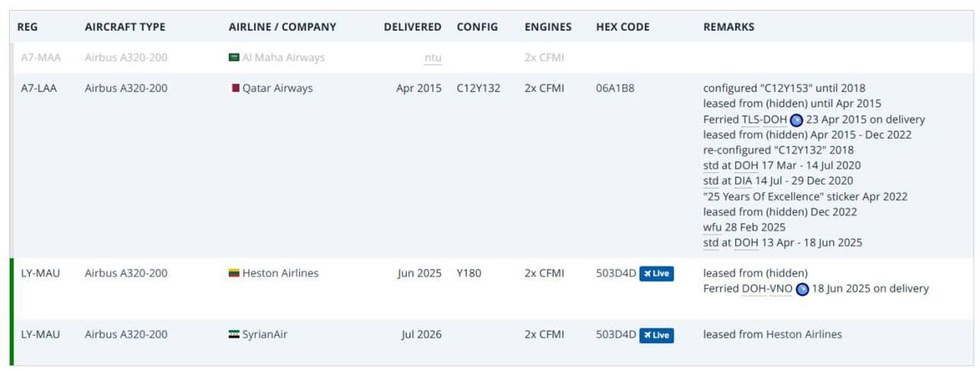Click the underlined wfu abbreviation
This screenshot has width=980, height=370.
(712, 227)
